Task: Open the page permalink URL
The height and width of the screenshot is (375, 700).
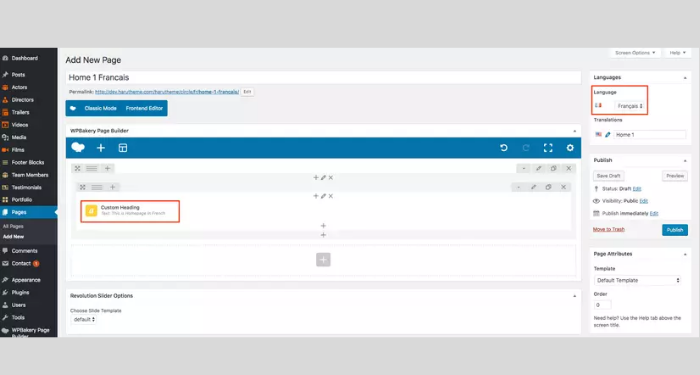Action: [167, 92]
